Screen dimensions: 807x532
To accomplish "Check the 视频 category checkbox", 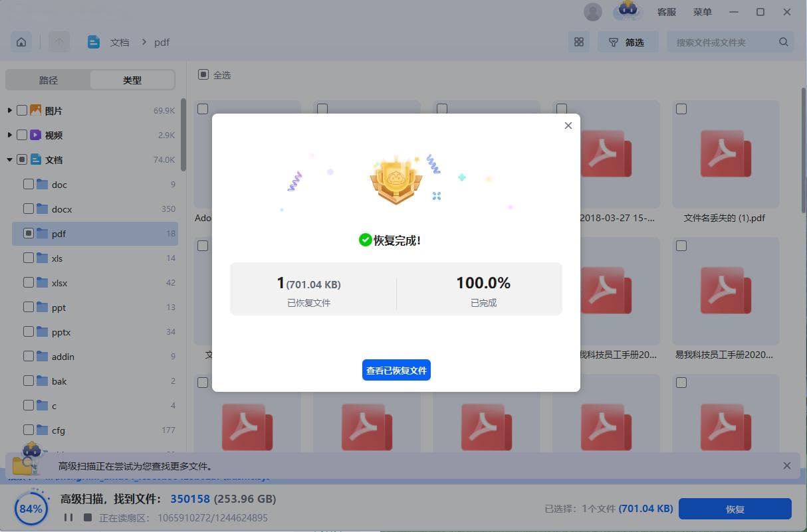I will coord(22,135).
